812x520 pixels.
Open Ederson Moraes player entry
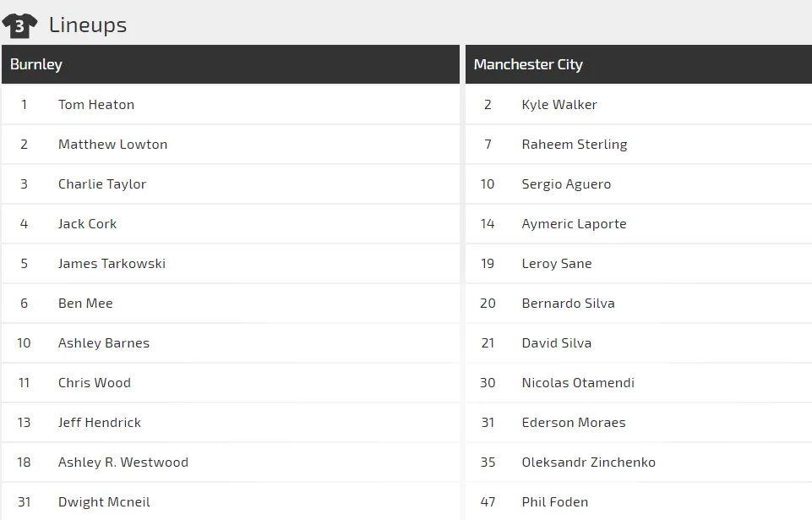pyautogui.click(x=574, y=423)
